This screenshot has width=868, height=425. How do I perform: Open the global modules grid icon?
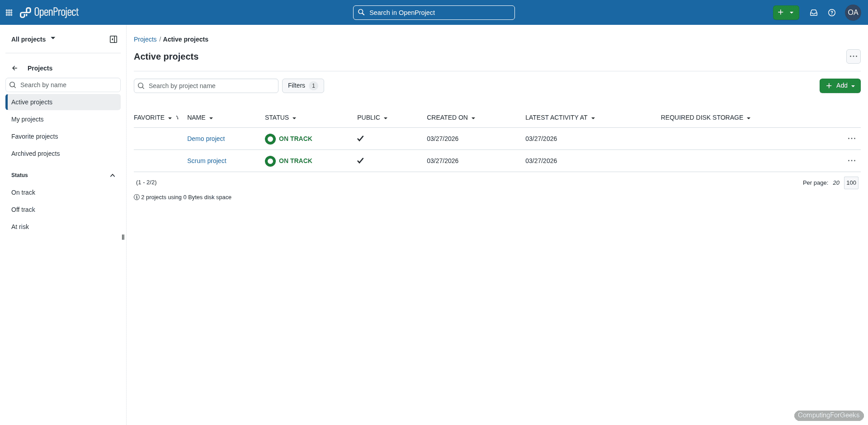coord(9,12)
